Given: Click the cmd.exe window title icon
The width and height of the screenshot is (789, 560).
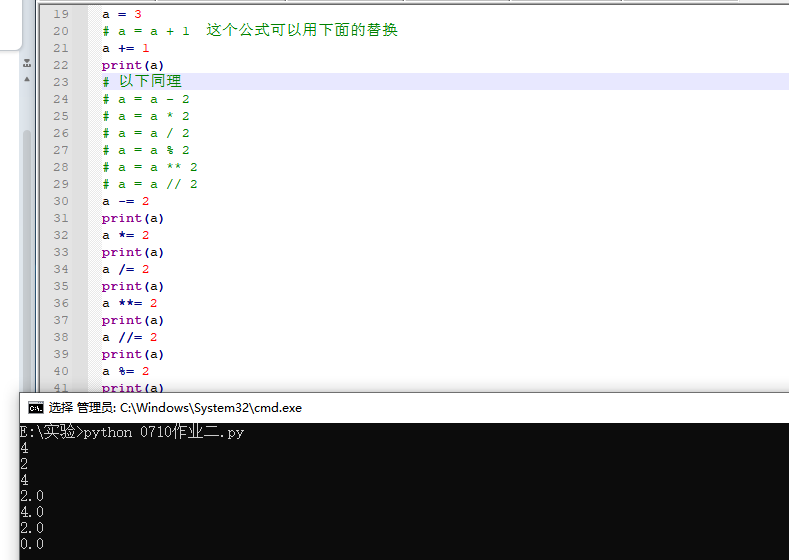Looking at the screenshot, I should point(36,408).
